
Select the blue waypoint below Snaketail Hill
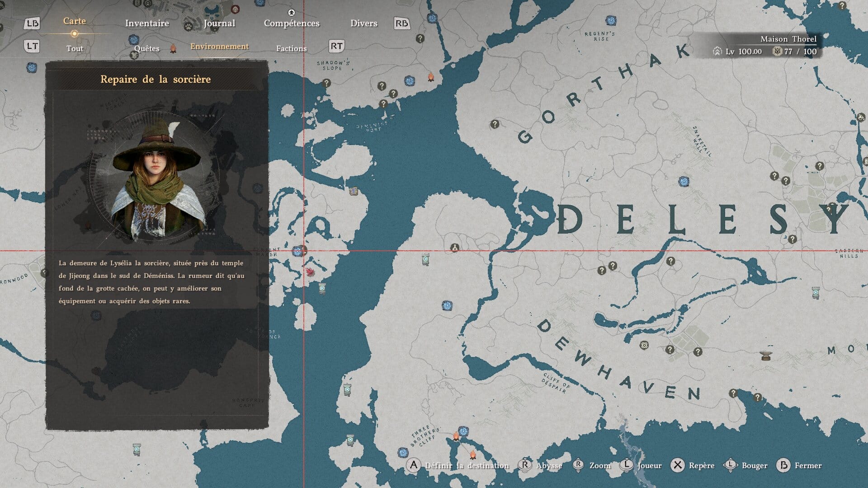pos(684,182)
